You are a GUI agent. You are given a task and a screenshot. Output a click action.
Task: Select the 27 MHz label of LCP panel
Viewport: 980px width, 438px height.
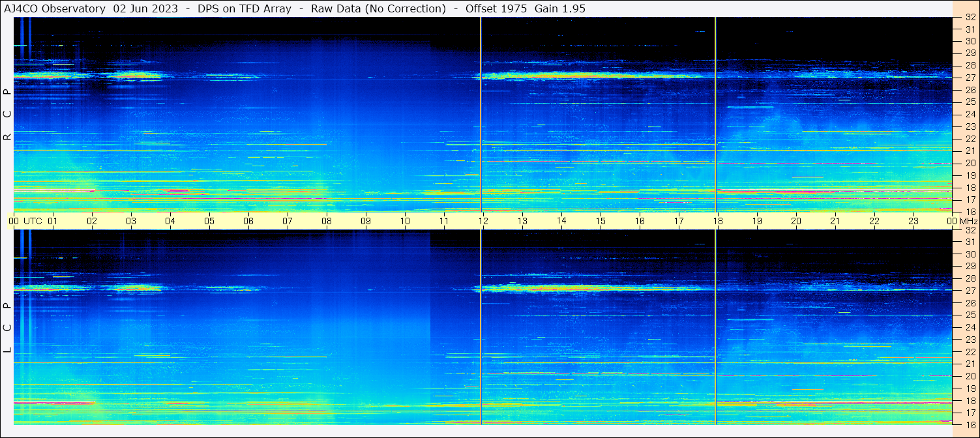tap(970, 291)
